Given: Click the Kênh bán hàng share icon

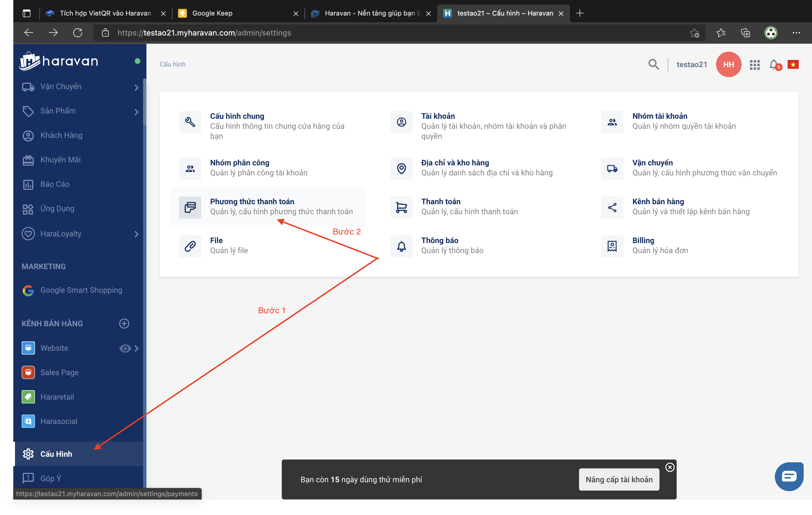Looking at the screenshot, I should (x=612, y=207).
